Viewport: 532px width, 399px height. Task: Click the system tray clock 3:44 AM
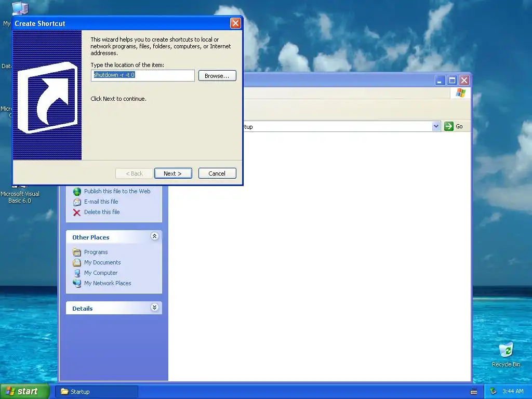[x=513, y=392]
